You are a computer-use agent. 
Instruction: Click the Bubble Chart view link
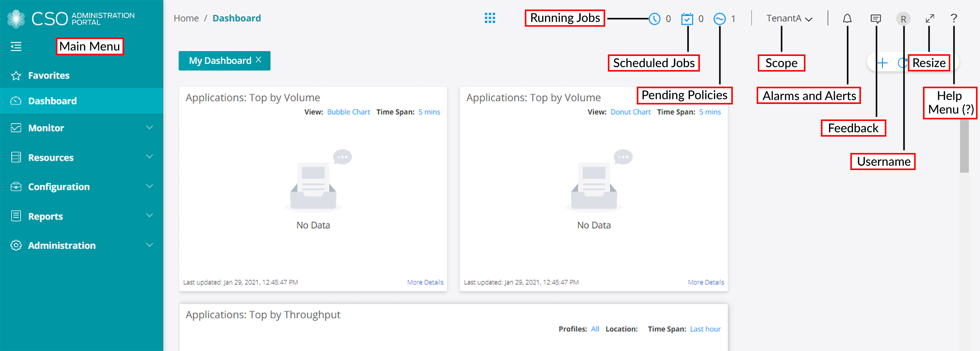348,112
